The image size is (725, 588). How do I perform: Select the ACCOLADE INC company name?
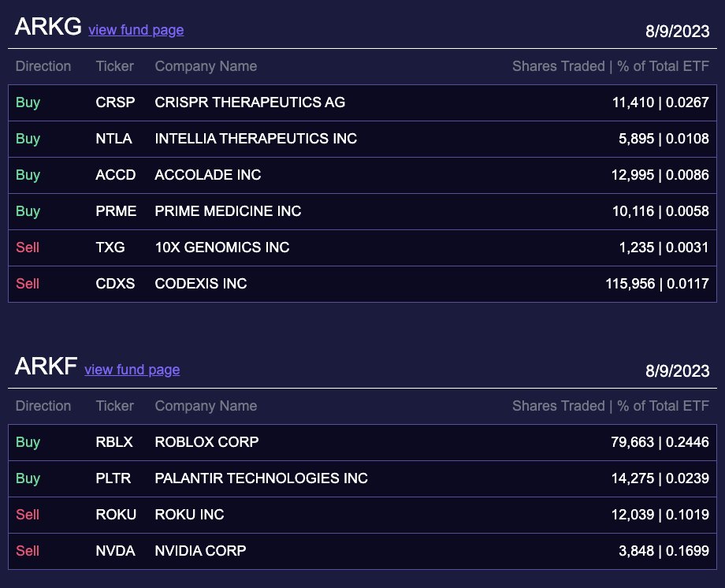[207, 175]
